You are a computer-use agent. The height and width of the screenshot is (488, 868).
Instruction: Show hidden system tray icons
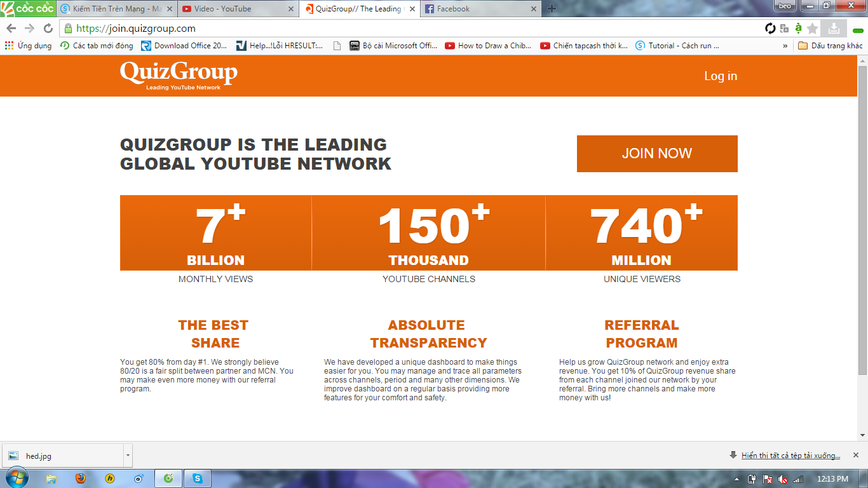737,479
